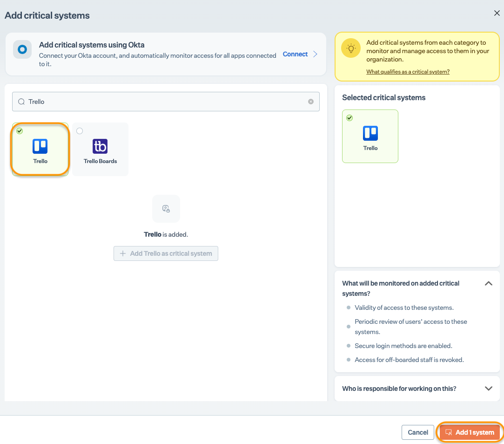Click the Trello logo in search results
The height and width of the screenshot is (444, 504).
pos(40,146)
